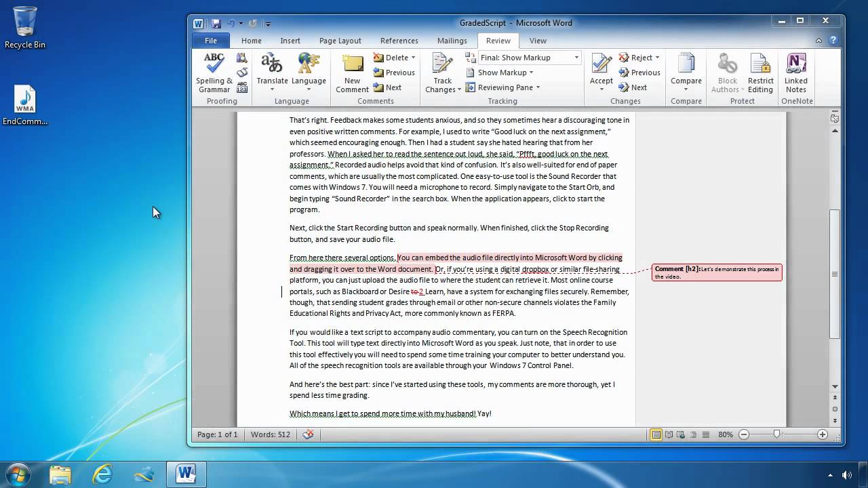
Task: Expand the Delete comment dropdown arrow
Action: pyautogui.click(x=413, y=58)
